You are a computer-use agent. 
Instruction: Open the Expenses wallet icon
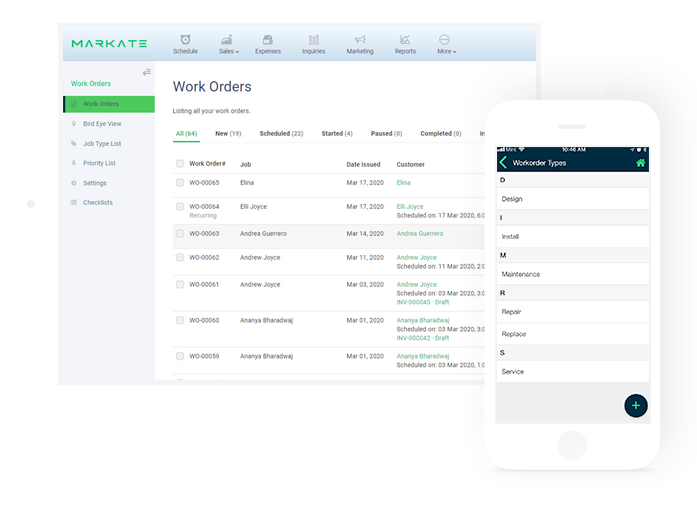(x=268, y=40)
